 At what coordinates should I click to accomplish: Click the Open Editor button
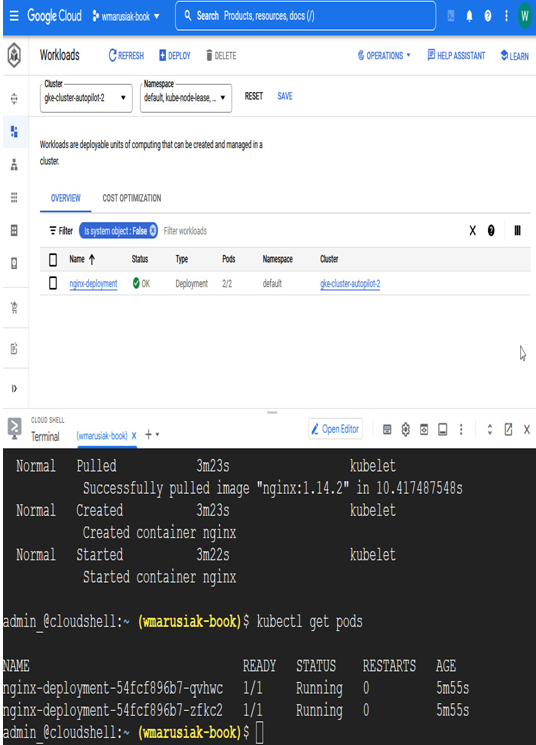pos(335,429)
